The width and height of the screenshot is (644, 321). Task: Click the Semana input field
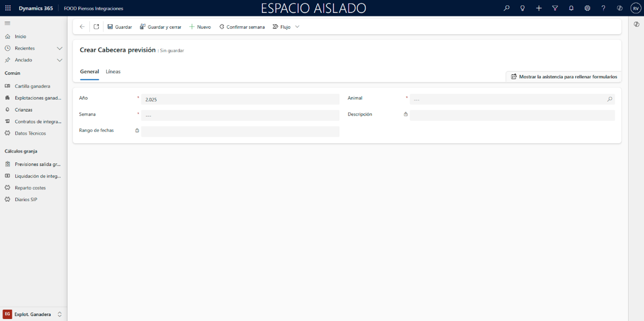(x=240, y=115)
